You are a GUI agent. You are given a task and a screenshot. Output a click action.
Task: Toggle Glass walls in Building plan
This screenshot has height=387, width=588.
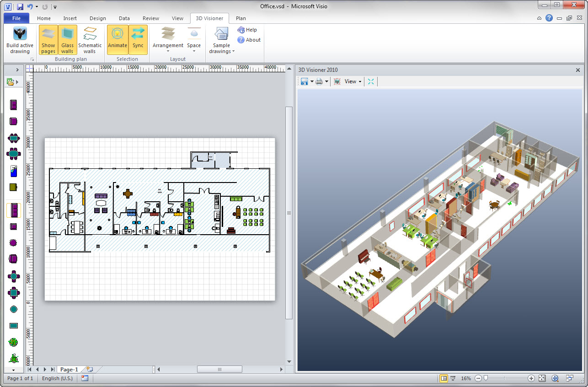[67, 40]
